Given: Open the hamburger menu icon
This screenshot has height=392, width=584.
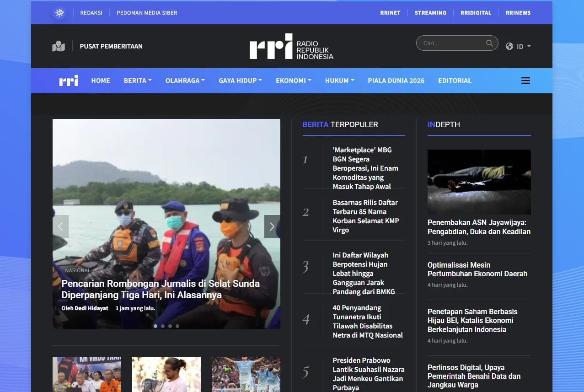Looking at the screenshot, I should pyautogui.click(x=525, y=81).
